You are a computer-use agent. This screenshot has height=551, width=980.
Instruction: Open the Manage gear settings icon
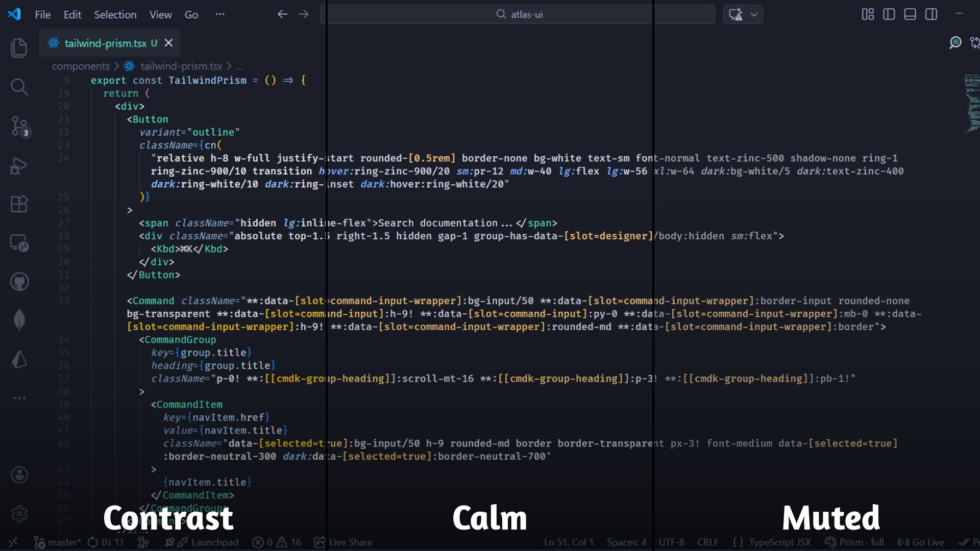click(19, 513)
